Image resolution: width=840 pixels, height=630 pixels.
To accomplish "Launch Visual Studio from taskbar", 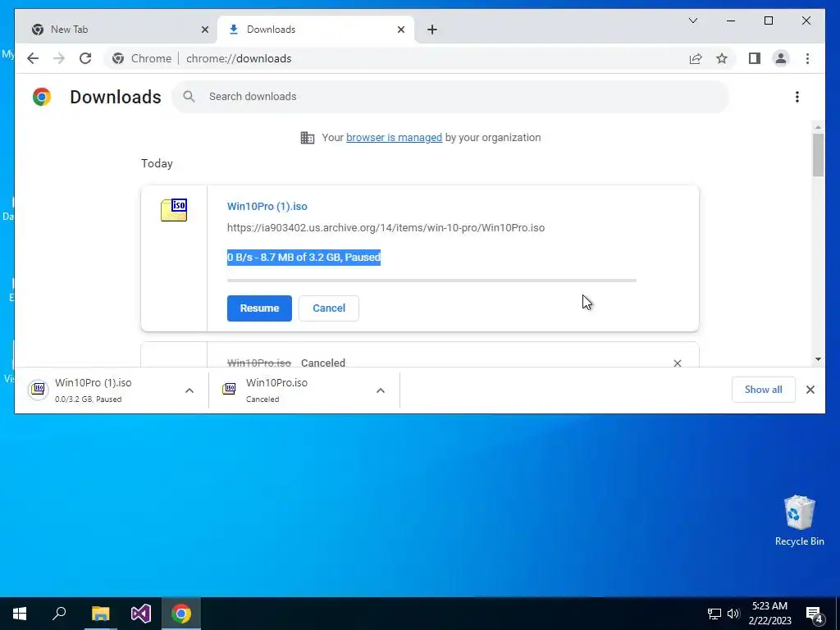I will pos(141,614).
